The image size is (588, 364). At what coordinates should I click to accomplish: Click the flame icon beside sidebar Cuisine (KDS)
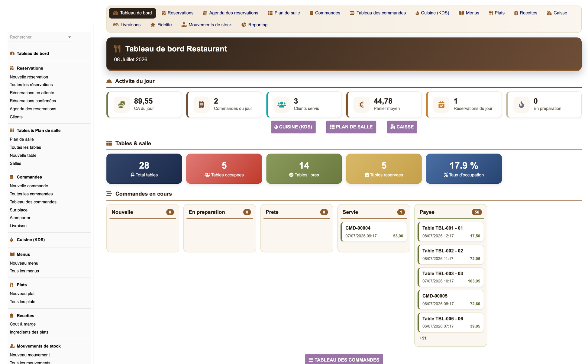(x=11, y=240)
